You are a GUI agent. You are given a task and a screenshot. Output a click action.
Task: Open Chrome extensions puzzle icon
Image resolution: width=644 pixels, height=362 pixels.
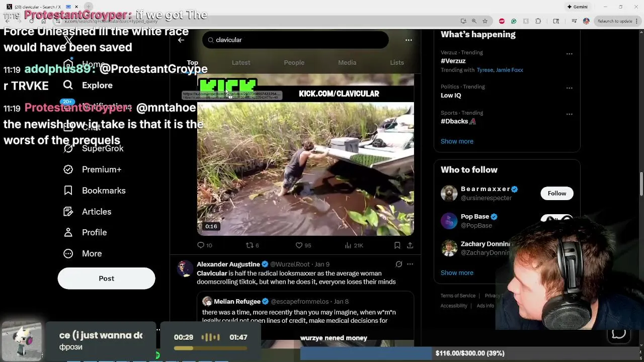point(538,21)
